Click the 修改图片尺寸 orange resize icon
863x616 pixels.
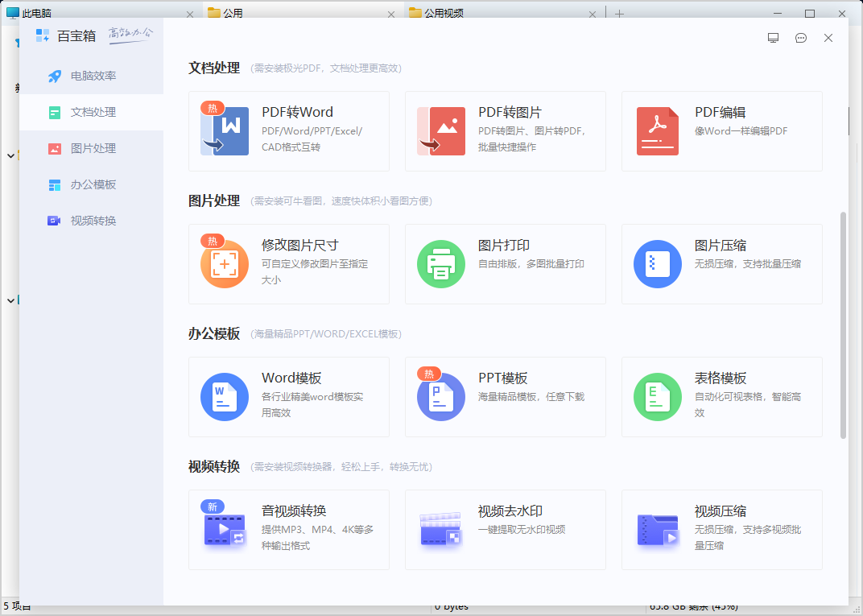pos(225,264)
